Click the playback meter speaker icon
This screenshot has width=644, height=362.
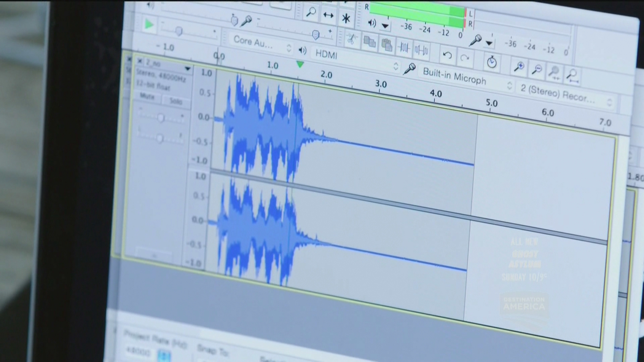pyautogui.click(x=372, y=23)
